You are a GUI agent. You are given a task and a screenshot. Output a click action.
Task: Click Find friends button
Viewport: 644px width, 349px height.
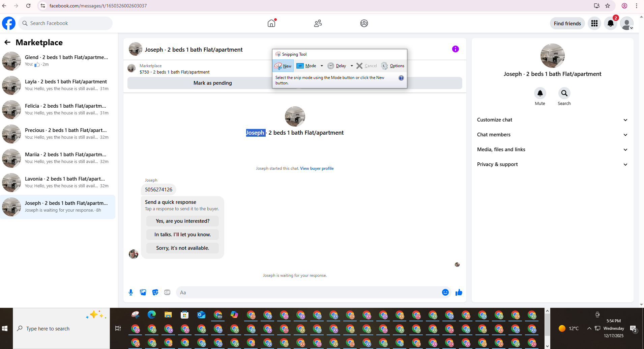(x=567, y=23)
